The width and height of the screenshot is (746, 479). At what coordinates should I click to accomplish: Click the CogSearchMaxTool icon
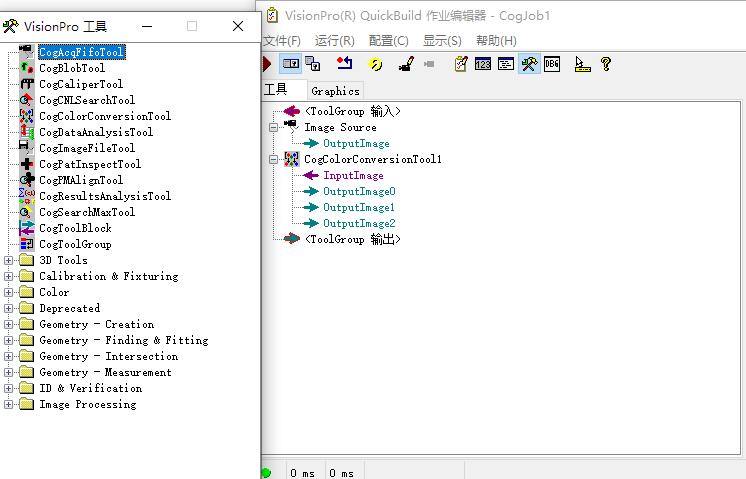pyautogui.click(x=27, y=212)
